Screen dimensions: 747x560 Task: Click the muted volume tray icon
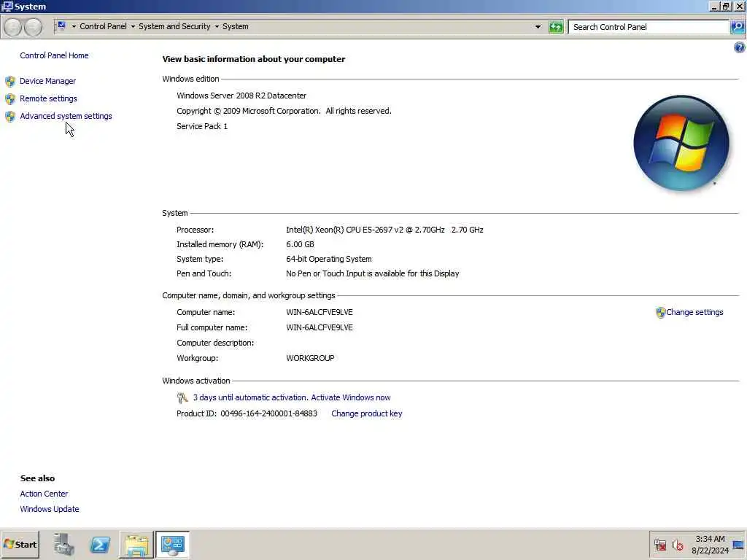(678, 545)
